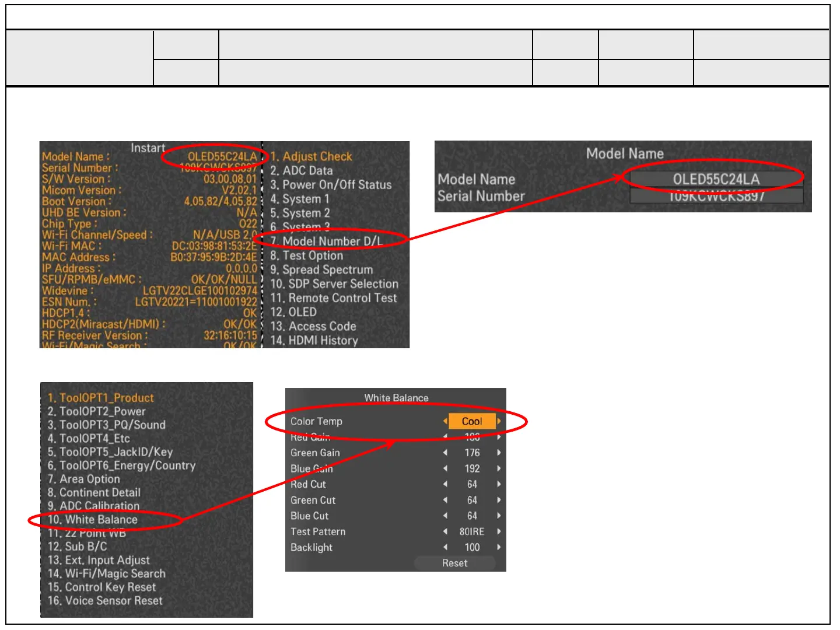Click the OLED55C24LA model name field

[x=716, y=179]
